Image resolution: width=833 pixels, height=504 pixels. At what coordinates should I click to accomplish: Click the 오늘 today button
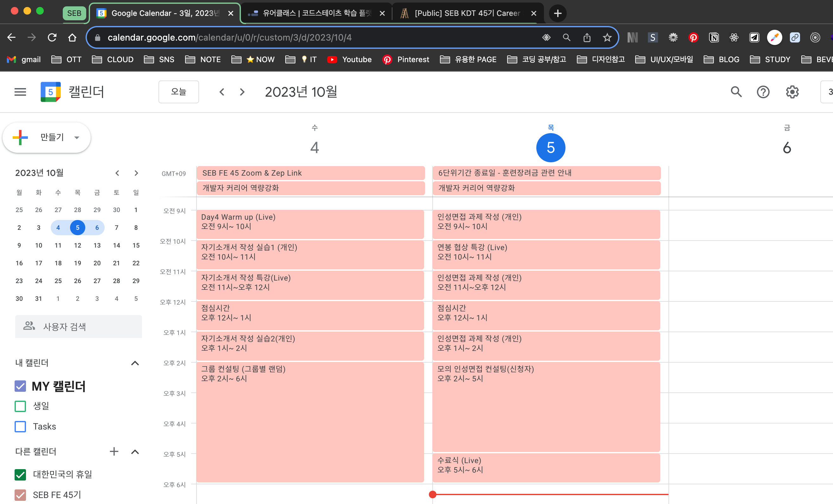[x=178, y=92]
